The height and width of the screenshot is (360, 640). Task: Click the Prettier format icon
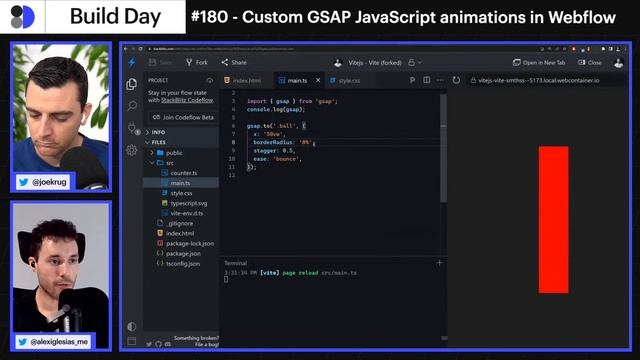point(412,80)
